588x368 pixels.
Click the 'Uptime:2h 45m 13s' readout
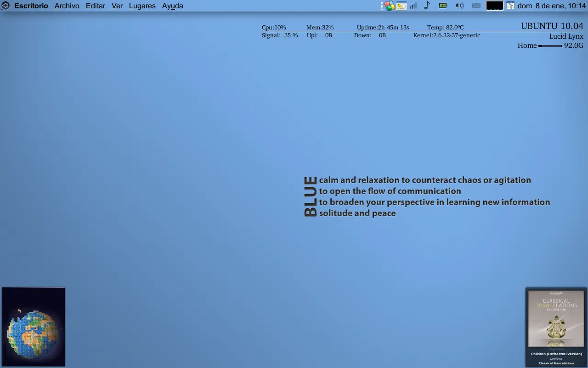383,28
